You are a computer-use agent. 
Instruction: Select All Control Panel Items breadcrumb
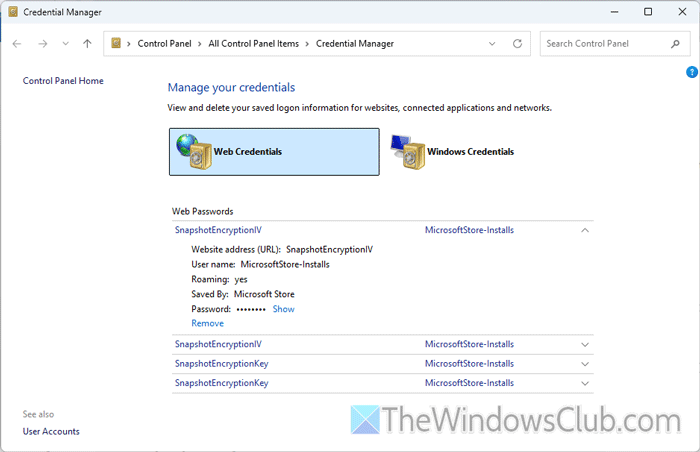click(254, 44)
